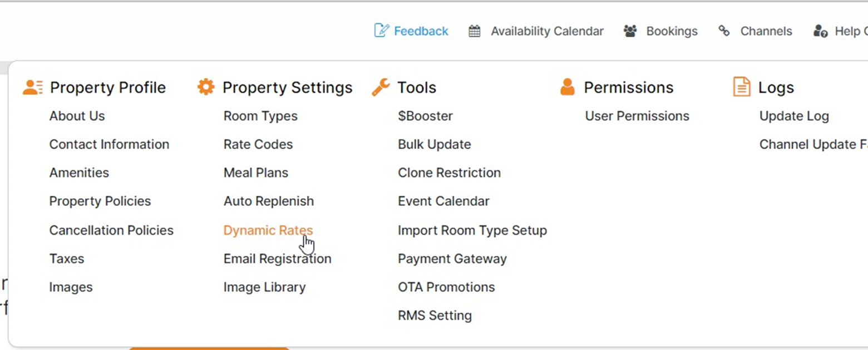Go to User Permissions

(637, 116)
